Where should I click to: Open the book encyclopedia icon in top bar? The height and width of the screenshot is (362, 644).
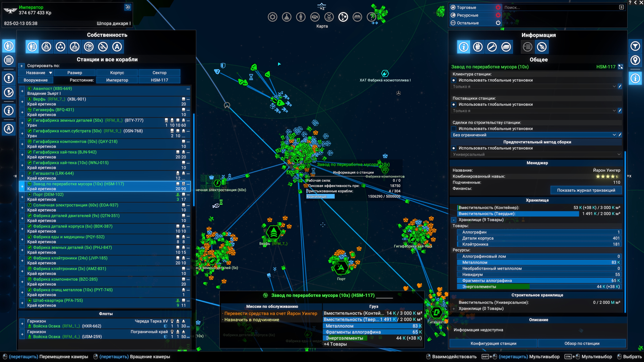(x=357, y=17)
